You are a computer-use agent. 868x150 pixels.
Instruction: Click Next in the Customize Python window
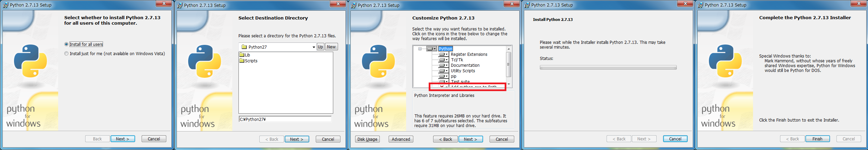coord(470,139)
